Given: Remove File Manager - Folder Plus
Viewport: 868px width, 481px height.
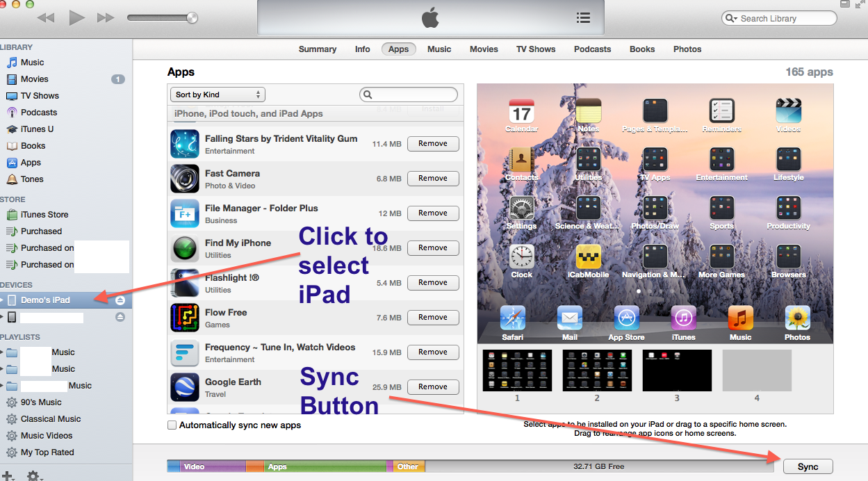Looking at the screenshot, I should click(x=433, y=213).
